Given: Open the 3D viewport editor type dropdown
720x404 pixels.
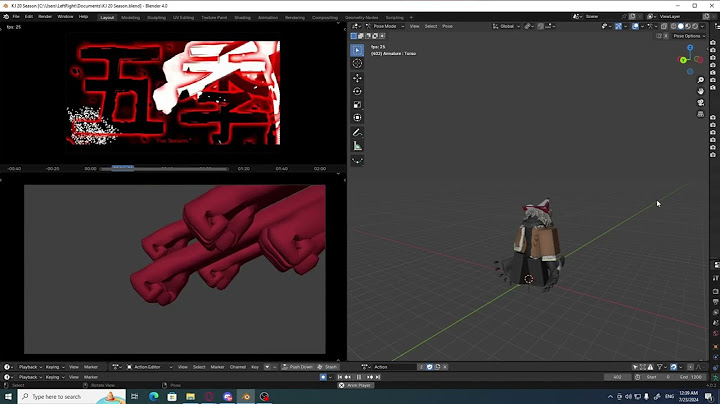Looking at the screenshot, I should [356, 26].
